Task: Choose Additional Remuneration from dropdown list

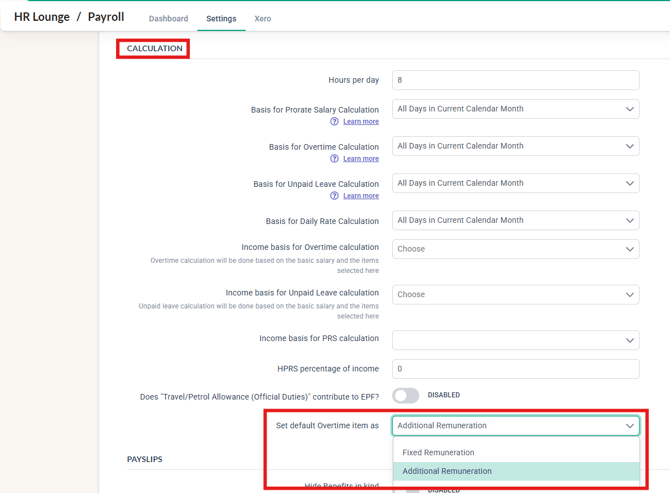Action: coord(447,471)
